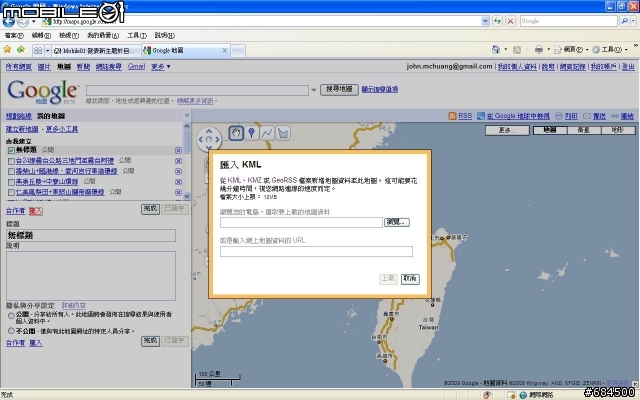Open the address bar dropdown arrow
The image size is (640, 400).
tap(485, 21)
